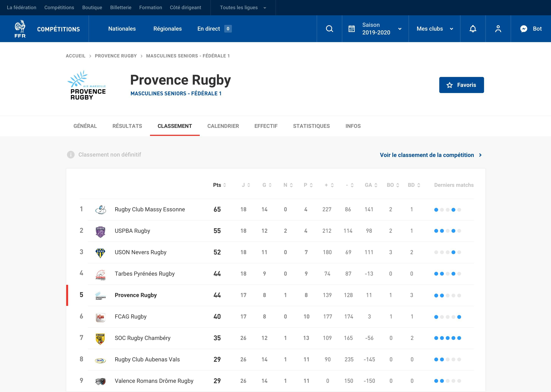Open the user account icon
This screenshot has height=392, width=551.
[x=498, y=29]
